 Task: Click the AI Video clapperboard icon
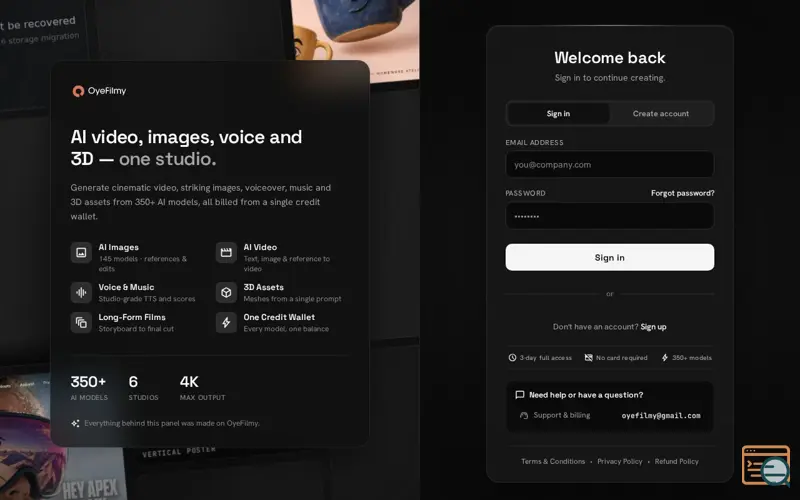(226, 252)
